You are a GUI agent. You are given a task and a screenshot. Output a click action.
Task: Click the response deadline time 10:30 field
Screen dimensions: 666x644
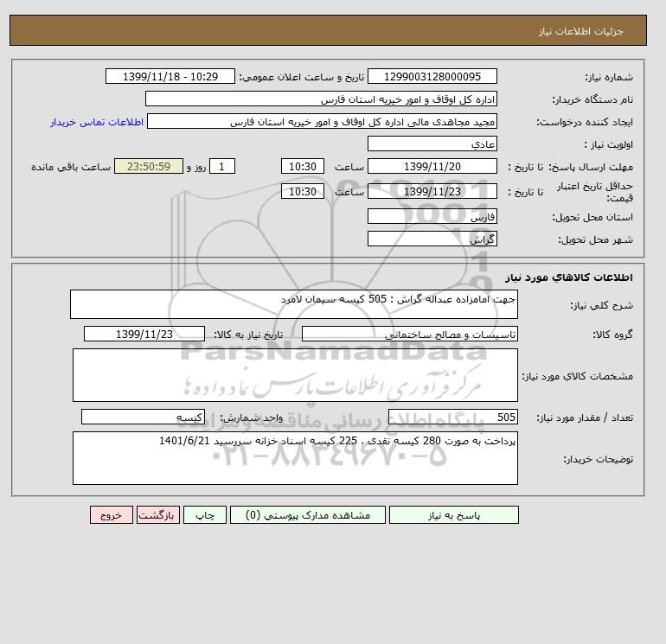point(303,167)
